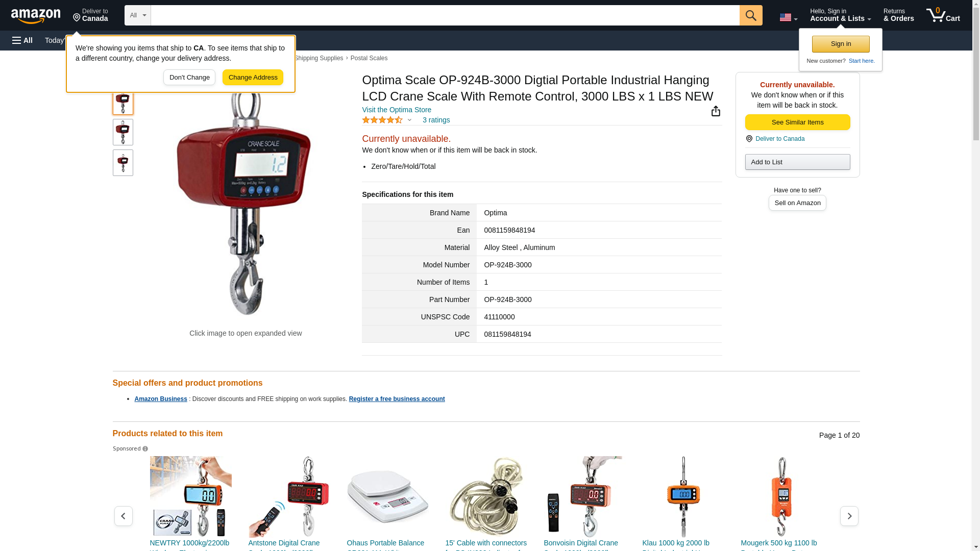Click the share icon near product title
The width and height of the screenshot is (980, 551).
[x=716, y=111]
